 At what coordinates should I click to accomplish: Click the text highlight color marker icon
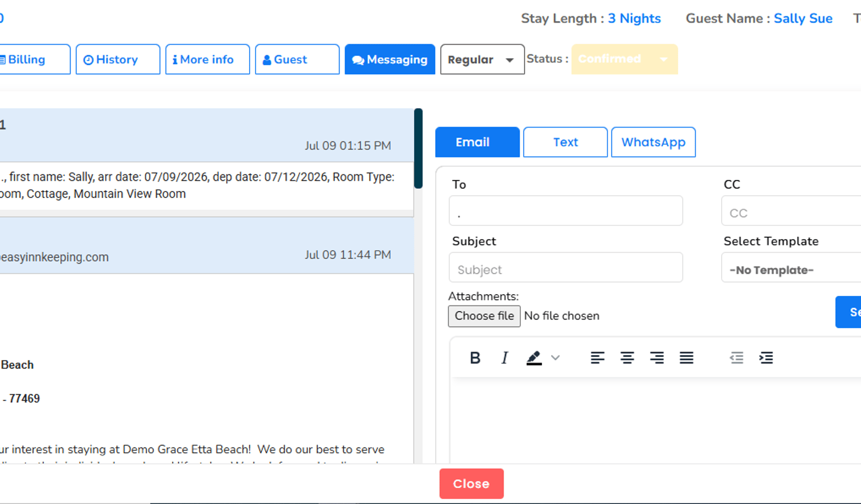pos(534,358)
